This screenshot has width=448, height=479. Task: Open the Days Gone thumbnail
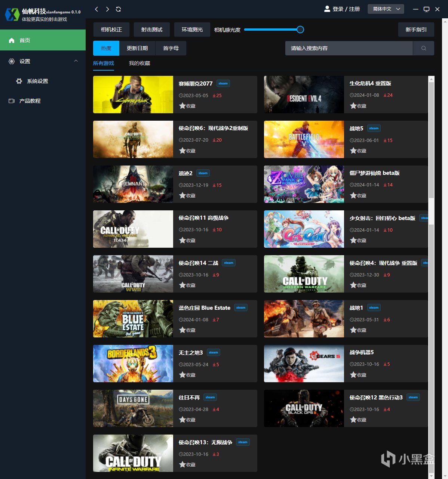[133, 408]
